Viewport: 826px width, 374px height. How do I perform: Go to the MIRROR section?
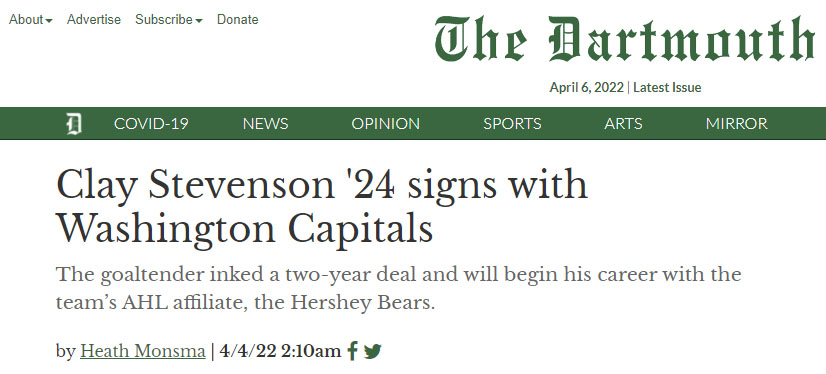click(736, 124)
